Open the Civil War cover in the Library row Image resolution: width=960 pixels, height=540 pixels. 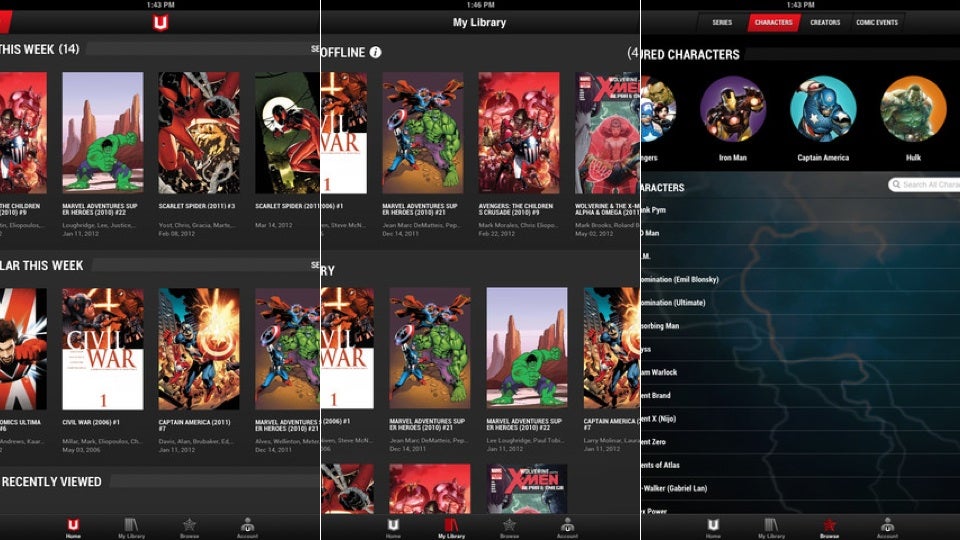tap(347, 348)
